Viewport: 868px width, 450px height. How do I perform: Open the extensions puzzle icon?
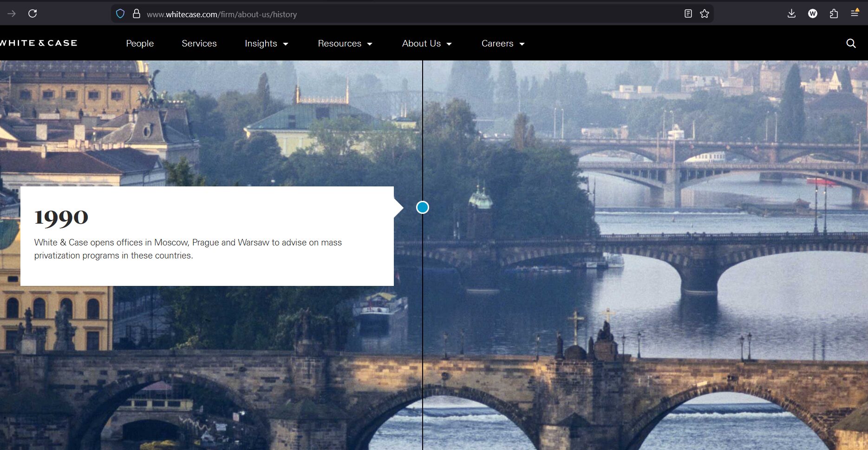834,13
